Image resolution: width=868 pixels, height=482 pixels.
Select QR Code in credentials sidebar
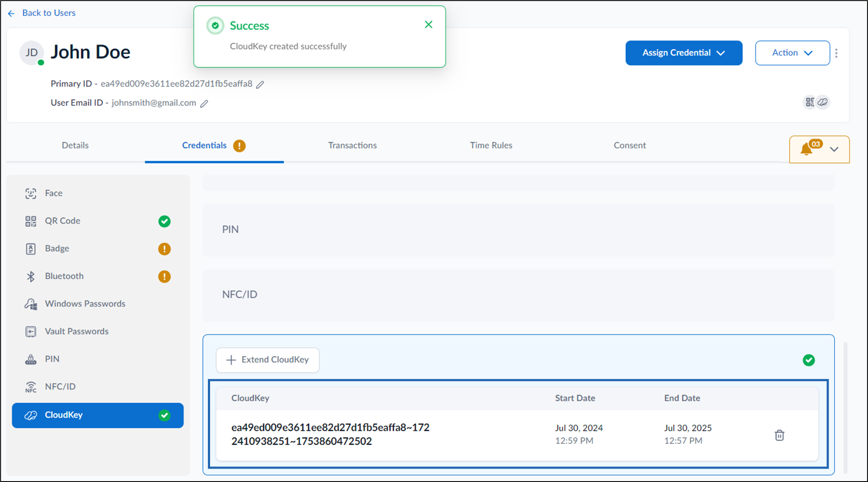[97, 221]
